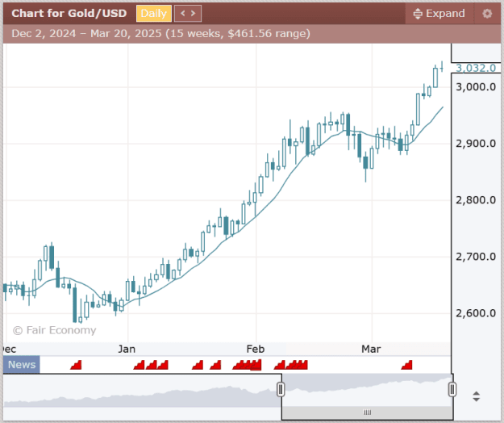Open the chart settings gear icon
Image resolution: width=504 pixels, height=423 pixels.
[487, 14]
